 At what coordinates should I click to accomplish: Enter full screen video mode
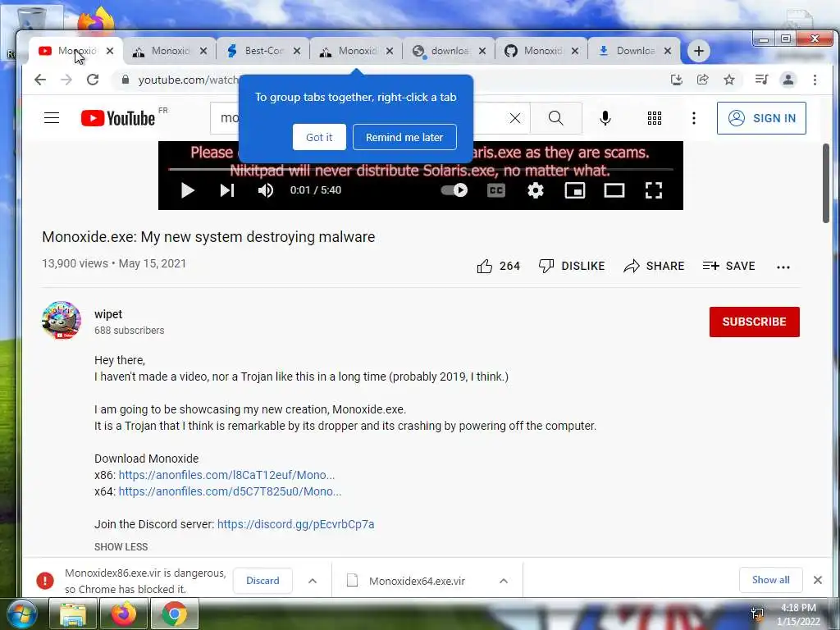point(654,190)
